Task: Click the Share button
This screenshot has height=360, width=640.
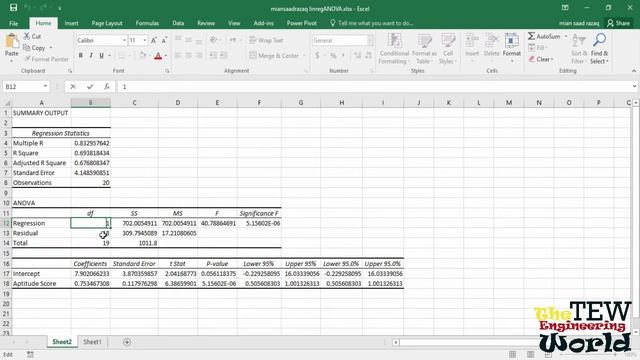Action: point(618,23)
